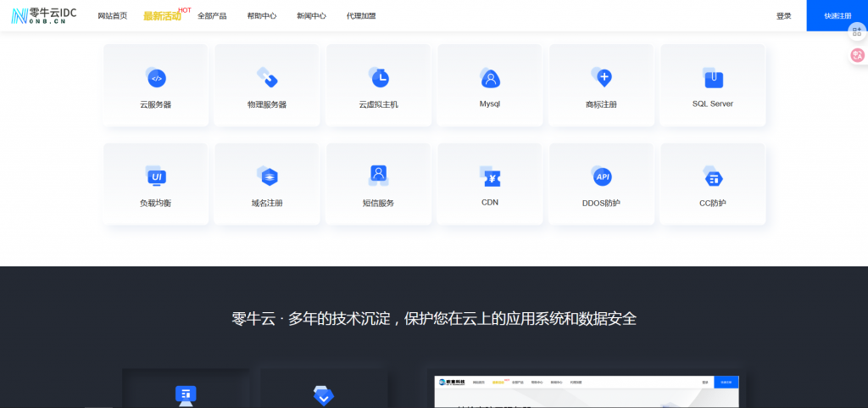The image size is (868, 408).
Task: Open the DDOS防护 API icon
Action: coord(601,176)
